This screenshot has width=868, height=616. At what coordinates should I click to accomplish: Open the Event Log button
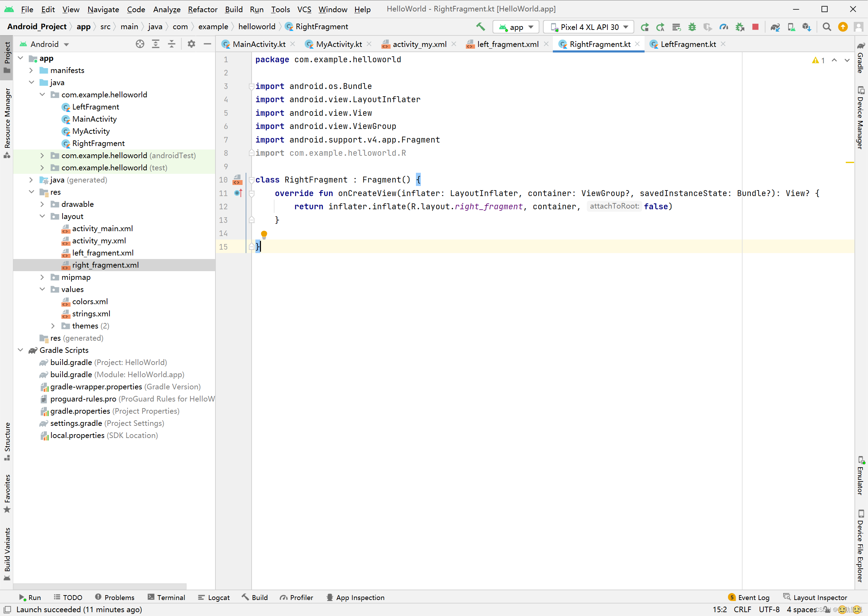[749, 598]
